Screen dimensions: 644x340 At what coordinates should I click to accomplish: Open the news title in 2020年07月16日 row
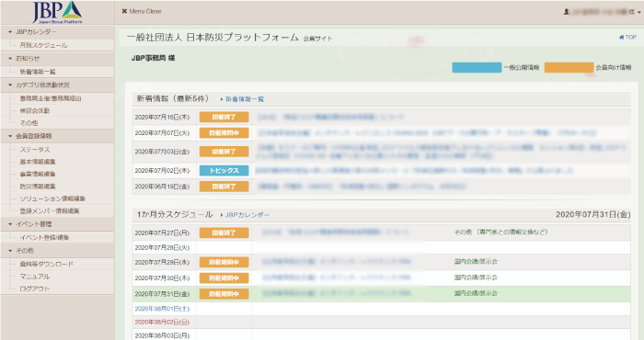pyautogui.click(x=330, y=118)
